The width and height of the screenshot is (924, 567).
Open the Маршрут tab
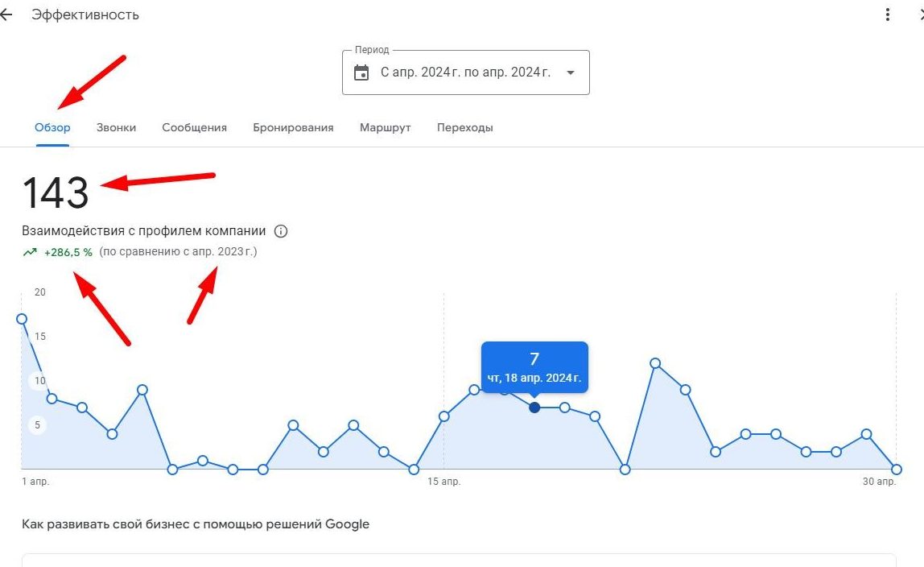pyautogui.click(x=386, y=127)
